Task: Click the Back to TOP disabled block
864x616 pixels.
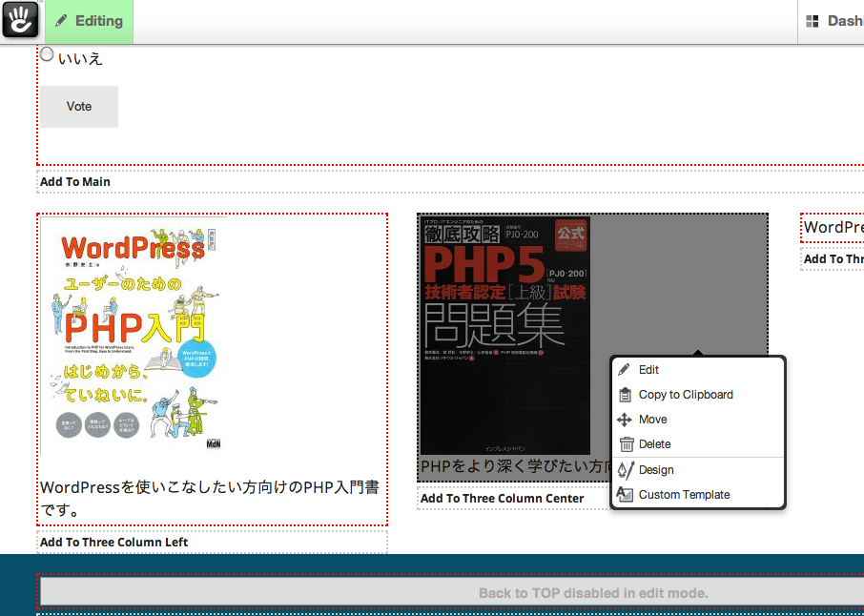Action: pyautogui.click(x=452, y=593)
